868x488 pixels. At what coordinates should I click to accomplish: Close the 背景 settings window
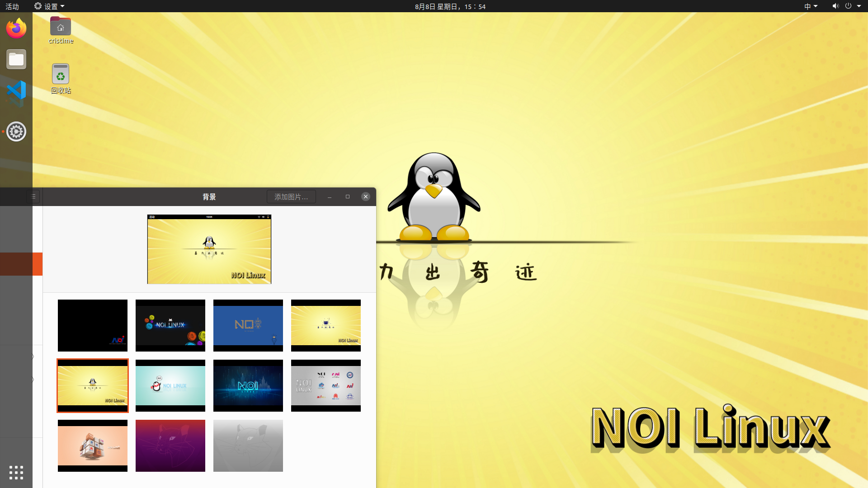[366, 197]
